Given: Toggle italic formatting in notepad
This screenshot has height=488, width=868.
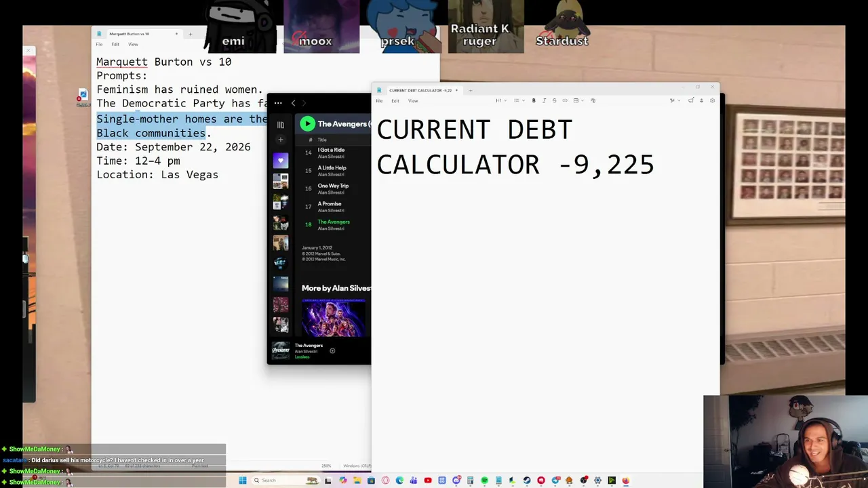Looking at the screenshot, I should coord(544,100).
